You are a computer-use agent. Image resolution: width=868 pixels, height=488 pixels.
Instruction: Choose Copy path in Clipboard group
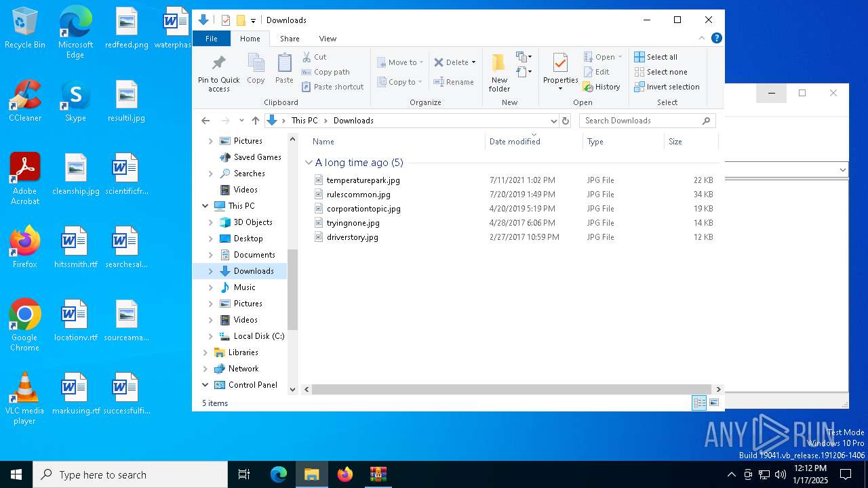click(x=325, y=72)
